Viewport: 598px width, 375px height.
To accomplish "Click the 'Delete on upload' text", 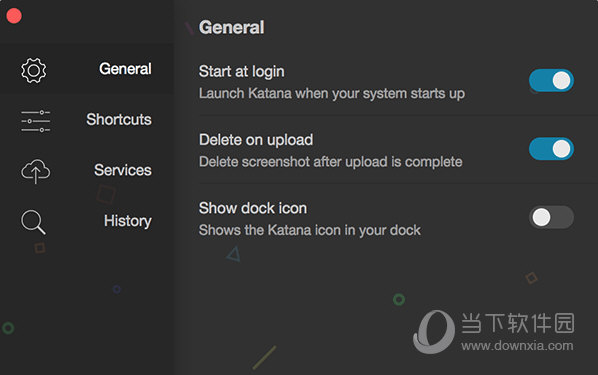I will 256,140.
